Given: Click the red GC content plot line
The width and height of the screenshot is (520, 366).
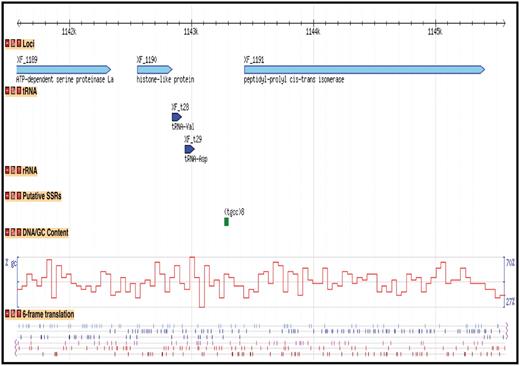Looking at the screenshot, I should point(260,282).
